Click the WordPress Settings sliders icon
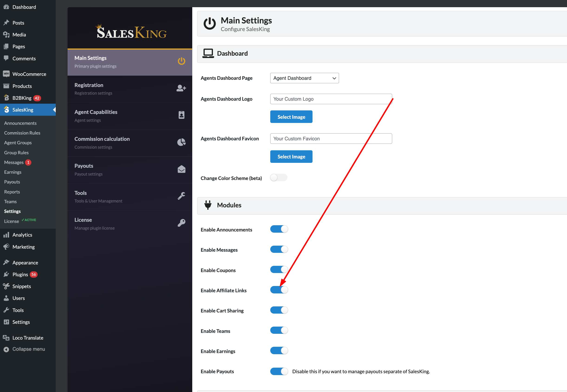The height and width of the screenshot is (392, 567). tap(6, 322)
